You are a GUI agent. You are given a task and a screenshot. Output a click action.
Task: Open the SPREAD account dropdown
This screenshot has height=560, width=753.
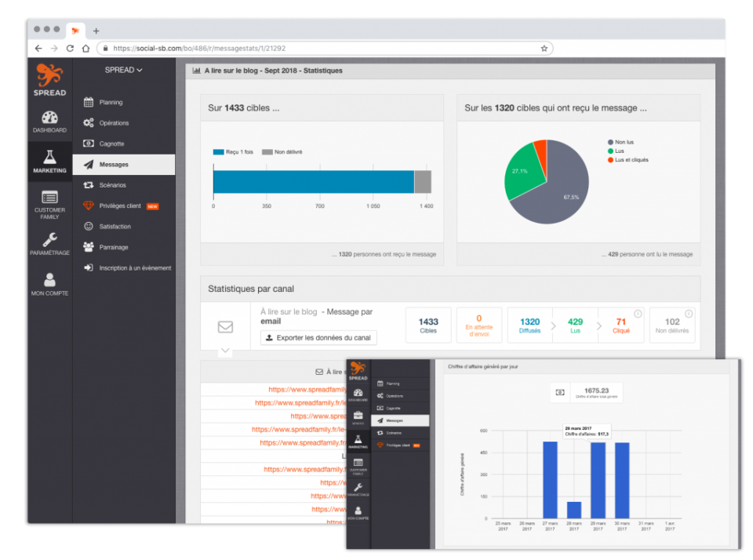click(x=123, y=70)
